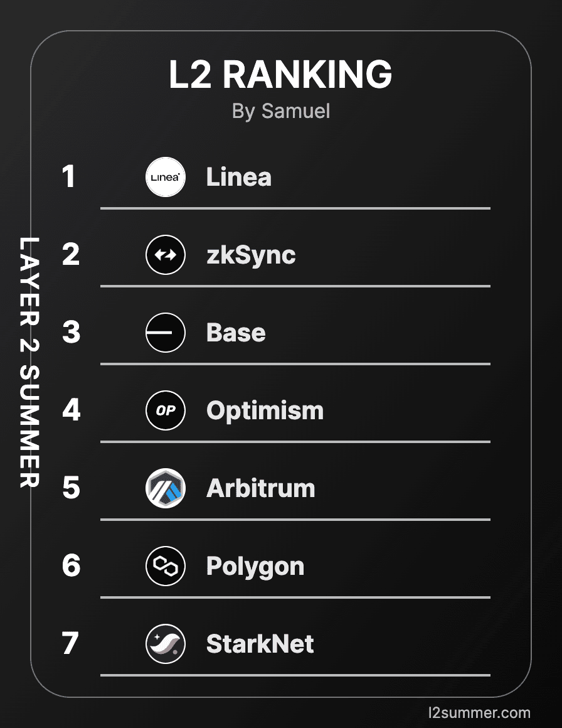Select the Polygon name label

[x=255, y=567]
